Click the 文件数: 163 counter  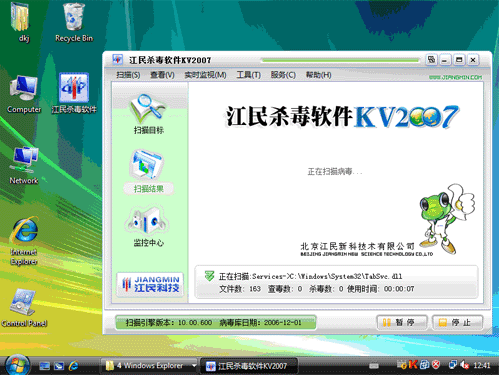(240, 289)
